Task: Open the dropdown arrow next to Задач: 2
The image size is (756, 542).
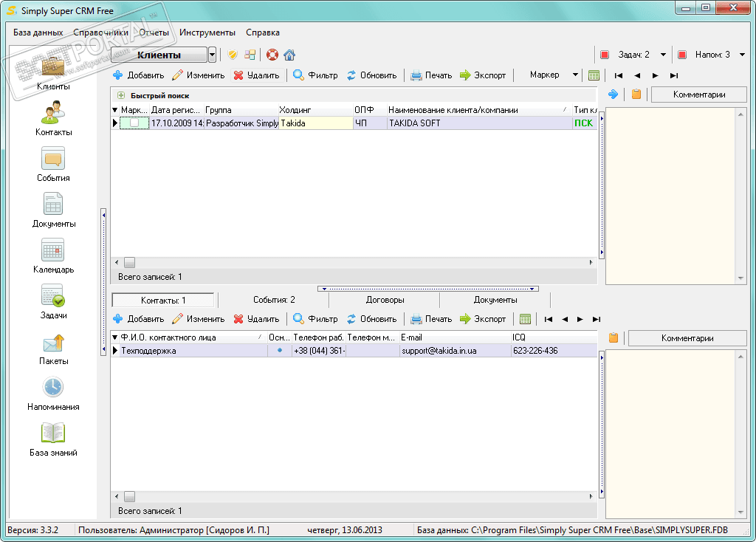Action: [663, 55]
